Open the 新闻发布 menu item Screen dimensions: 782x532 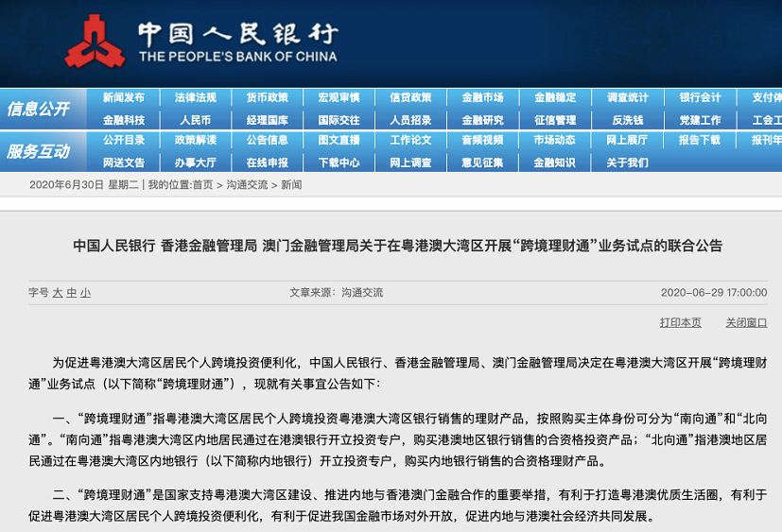(x=123, y=97)
